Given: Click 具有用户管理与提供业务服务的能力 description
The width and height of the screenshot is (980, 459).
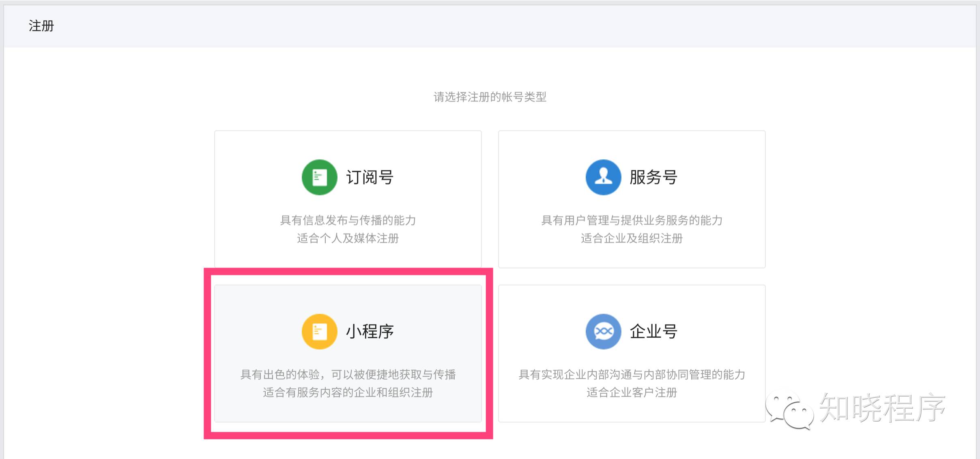Looking at the screenshot, I should [632, 220].
